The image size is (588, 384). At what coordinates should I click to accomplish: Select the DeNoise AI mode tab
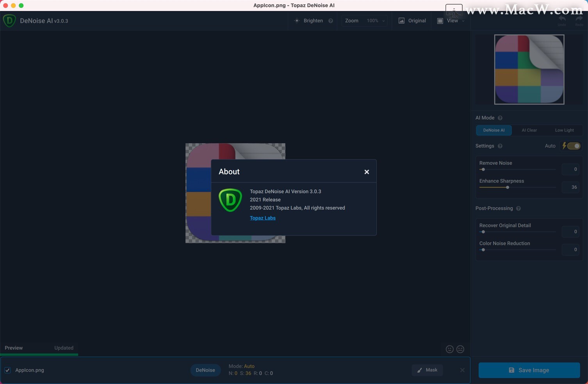[x=494, y=130]
